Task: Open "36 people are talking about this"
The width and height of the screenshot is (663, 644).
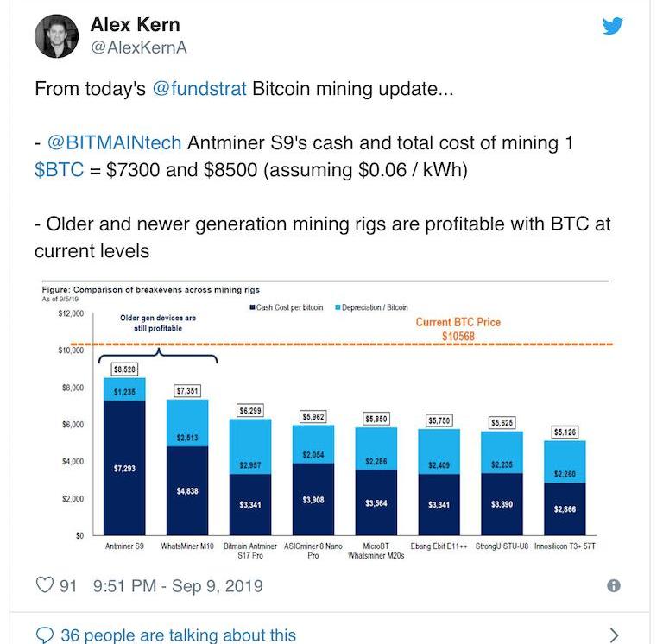Action: click(178, 635)
